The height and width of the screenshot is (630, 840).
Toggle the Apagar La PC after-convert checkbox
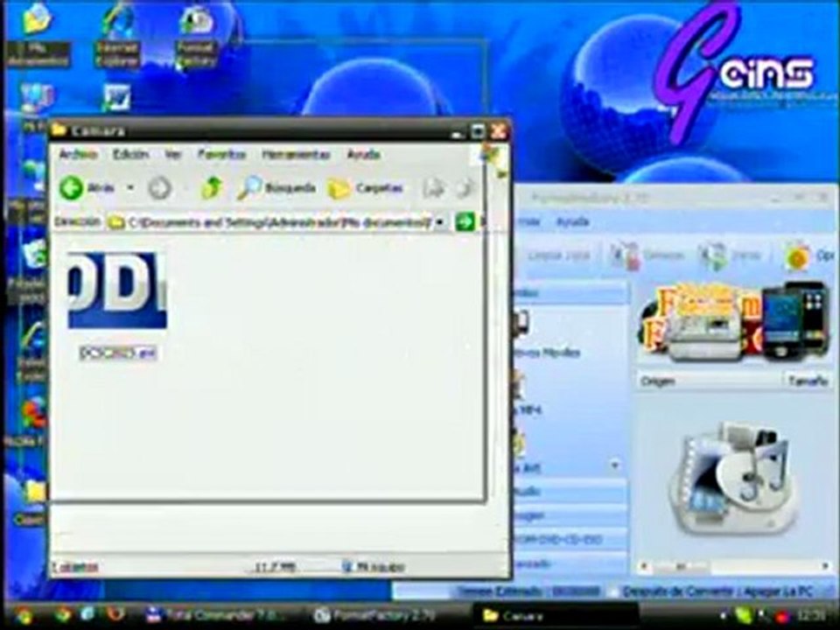coord(616,592)
